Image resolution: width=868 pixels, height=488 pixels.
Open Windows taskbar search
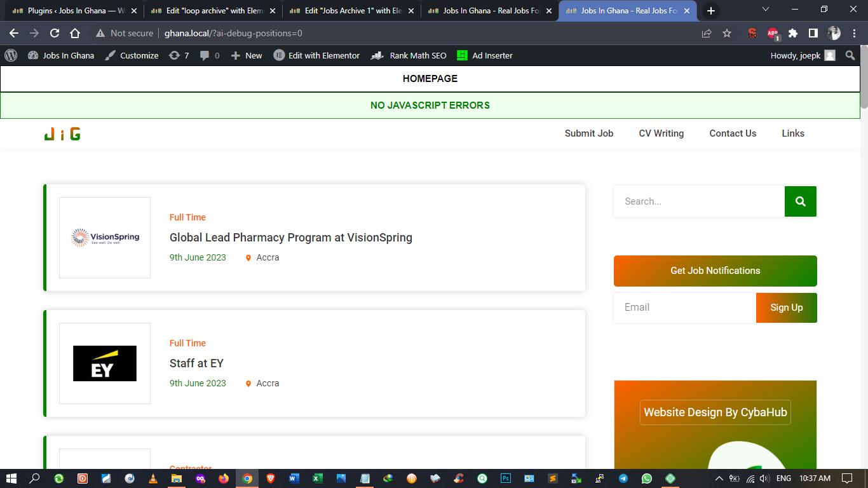[35, 478]
